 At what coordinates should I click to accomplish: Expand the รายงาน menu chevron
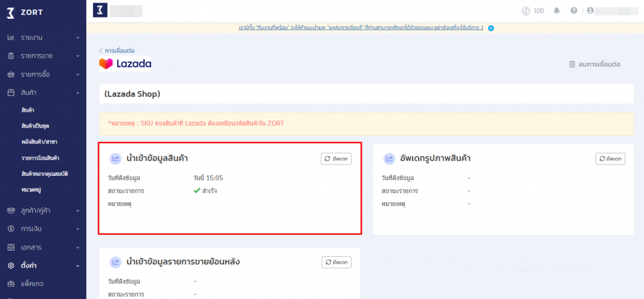point(77,38)
